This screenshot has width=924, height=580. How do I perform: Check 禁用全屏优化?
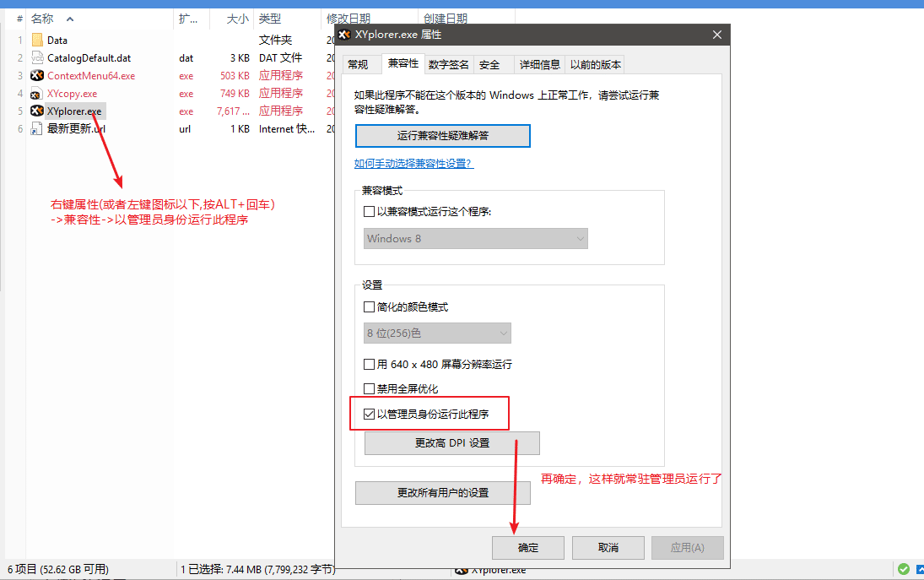point(369,388)
